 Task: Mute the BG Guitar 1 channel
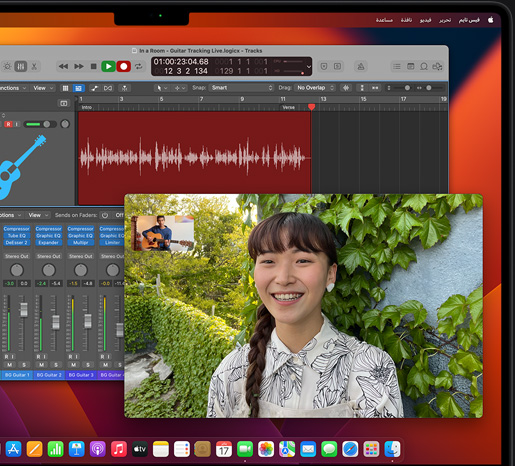(x=10, y=365)
